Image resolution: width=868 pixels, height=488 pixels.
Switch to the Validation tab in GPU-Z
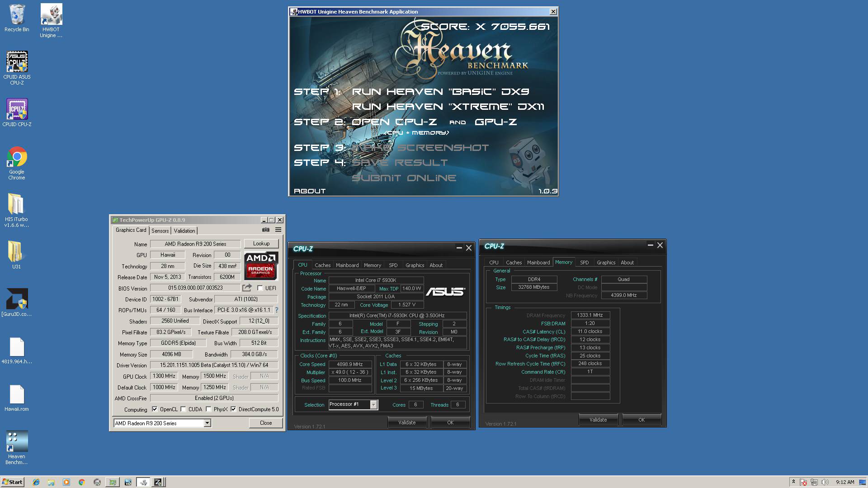point(184,231)
